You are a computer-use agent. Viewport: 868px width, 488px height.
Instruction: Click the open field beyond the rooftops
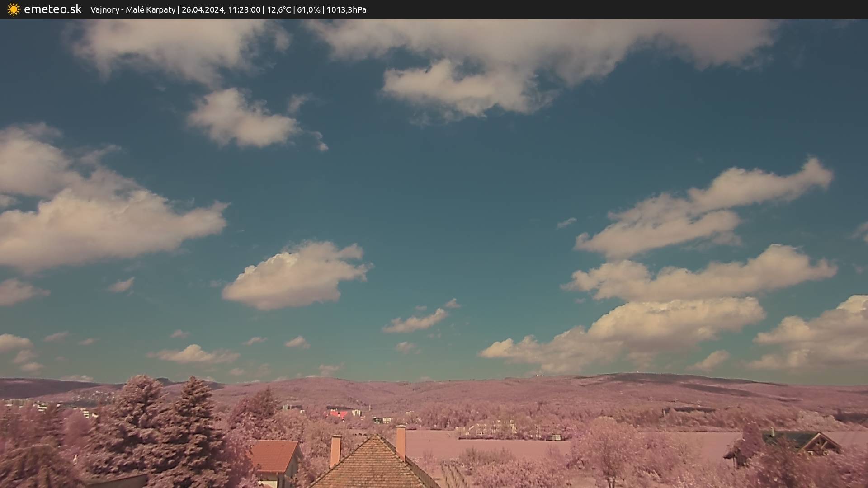click(x=488, y=445)
